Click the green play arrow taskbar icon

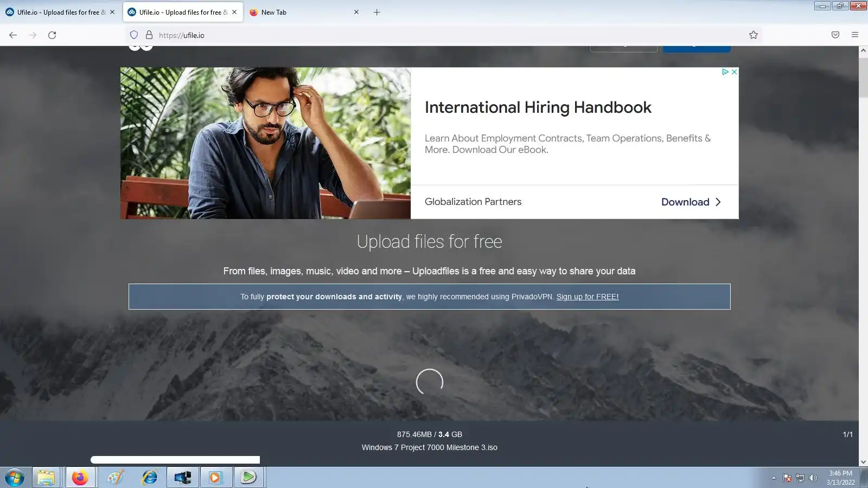tap(248, 478)
